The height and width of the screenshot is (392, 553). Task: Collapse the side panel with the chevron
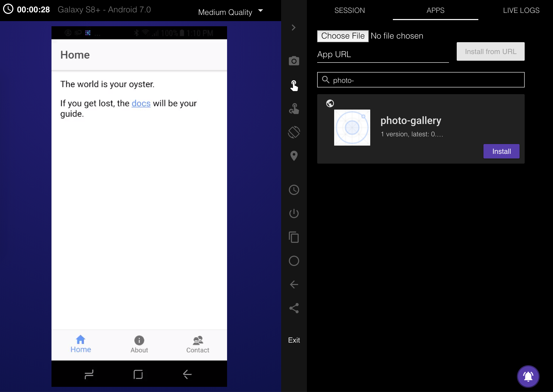click(293, 28)
